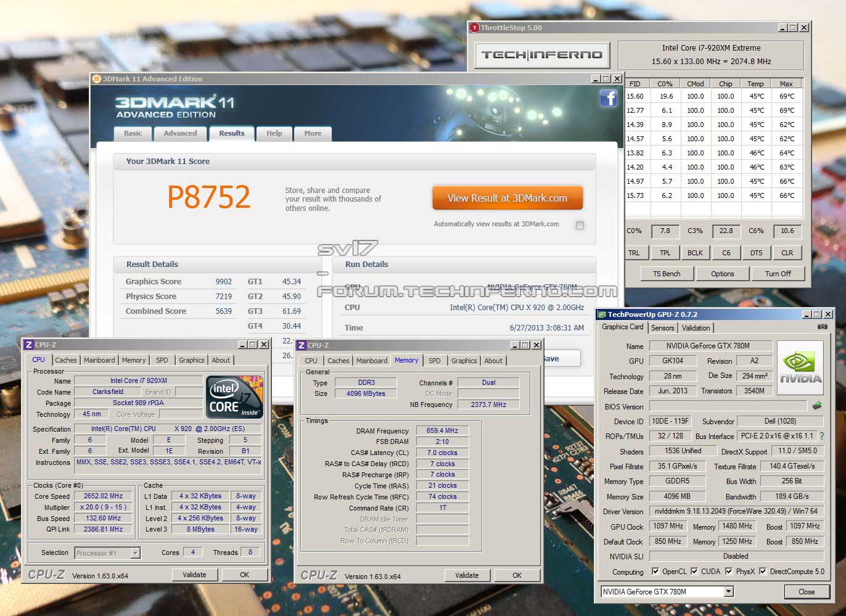Click the Bus Interface question mark icon
This screenshot has height=616, width=846.
(821, 436)
